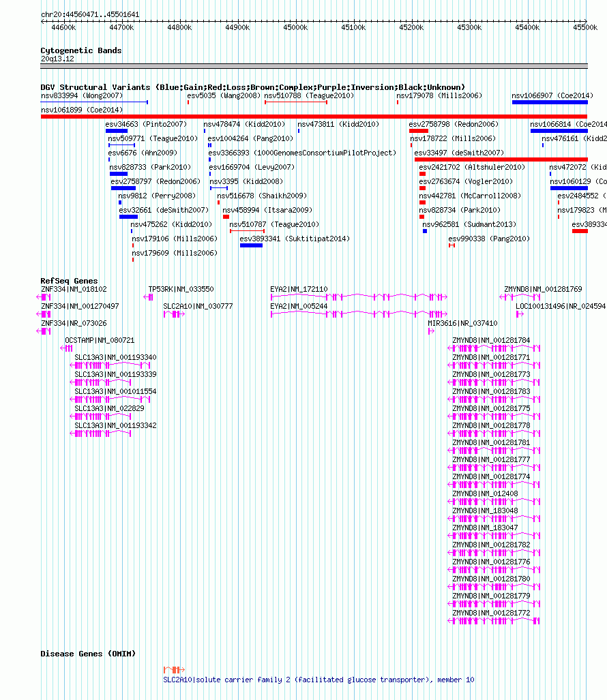Click the DGV Structural Variants track title
The width and height of the screenshot is (607, 700).
pos(253,87)
